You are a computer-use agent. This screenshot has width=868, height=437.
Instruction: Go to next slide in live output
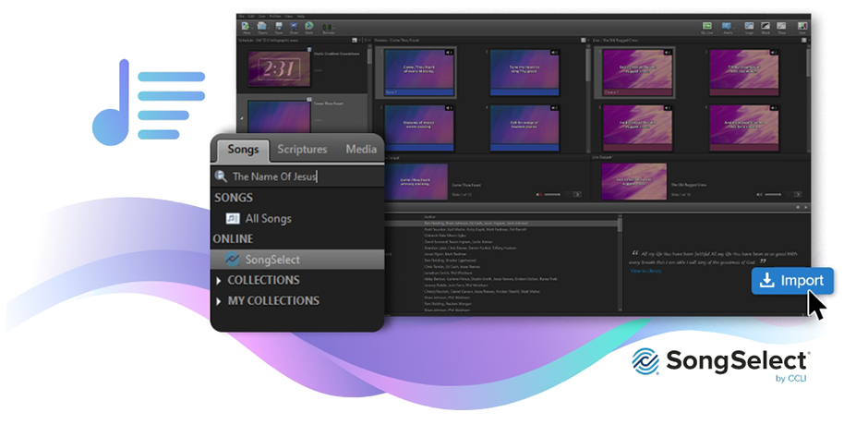tap(798, 194)
